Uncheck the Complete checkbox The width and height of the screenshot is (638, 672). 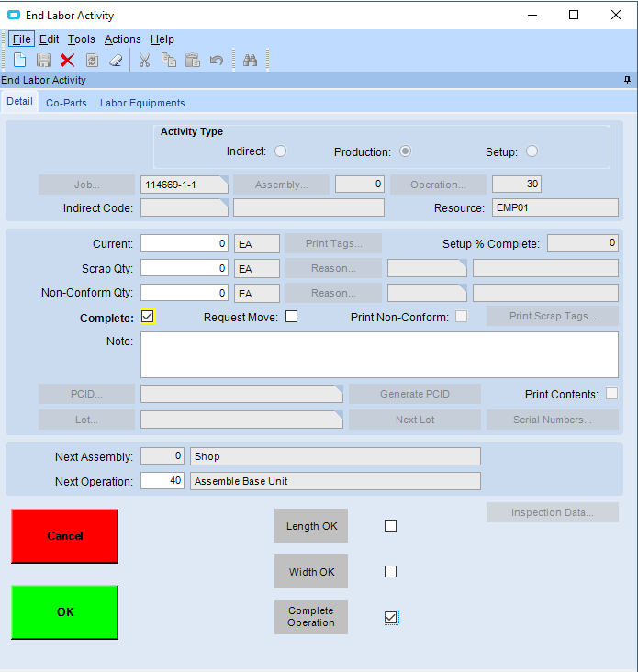point(148,317)
